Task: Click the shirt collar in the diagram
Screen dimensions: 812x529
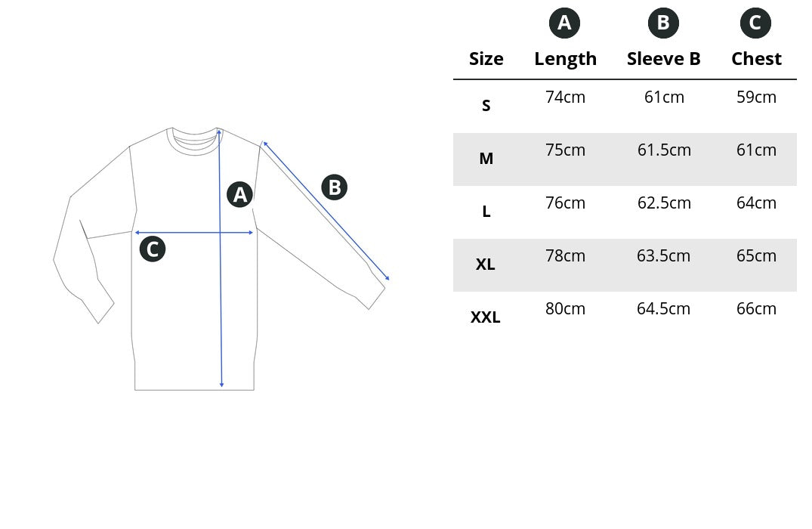Action: tap(195, 141)
